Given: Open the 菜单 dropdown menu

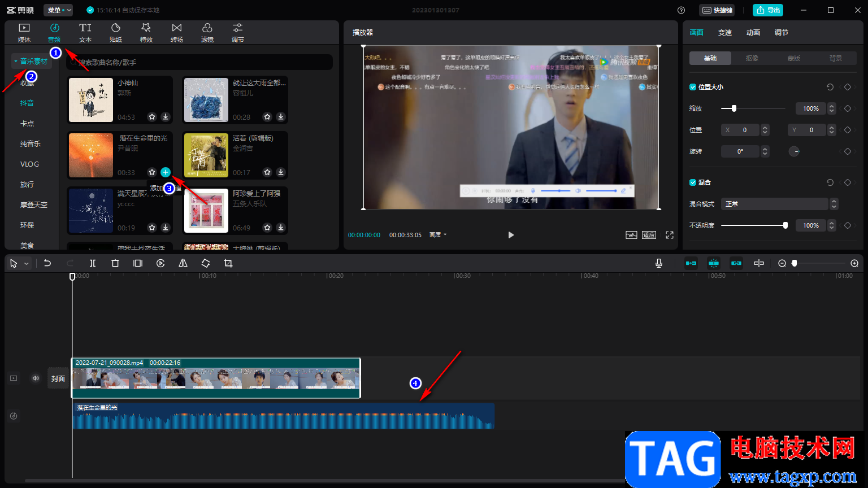Looking at the screenshot, I should point(59,10).
